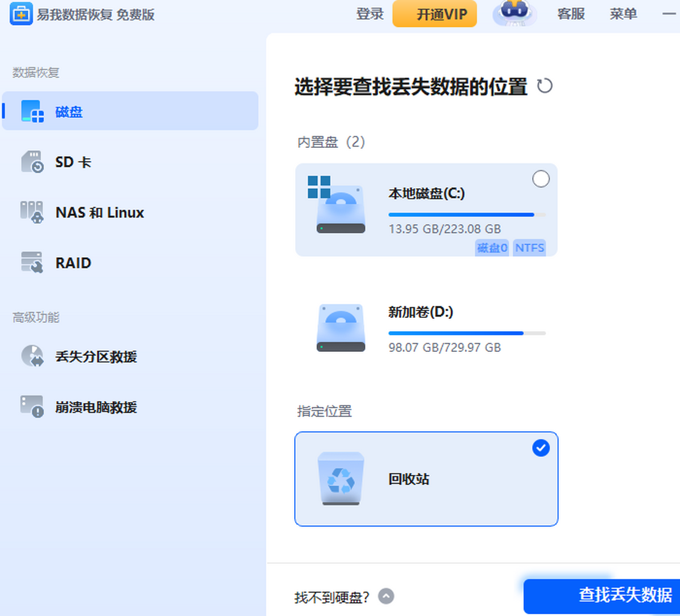Select the 新加卷(D:) drive card
Image resolution: width=680 pixels, height=616 pixels.
425,329
